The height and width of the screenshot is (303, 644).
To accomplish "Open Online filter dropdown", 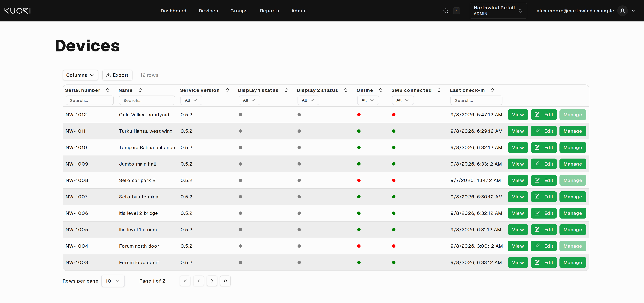I will coord(368,100).
